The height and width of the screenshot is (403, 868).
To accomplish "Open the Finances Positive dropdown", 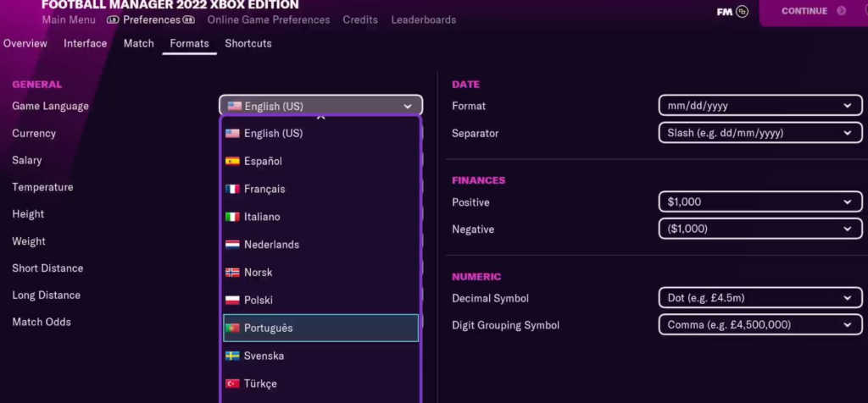I will 760,201.
